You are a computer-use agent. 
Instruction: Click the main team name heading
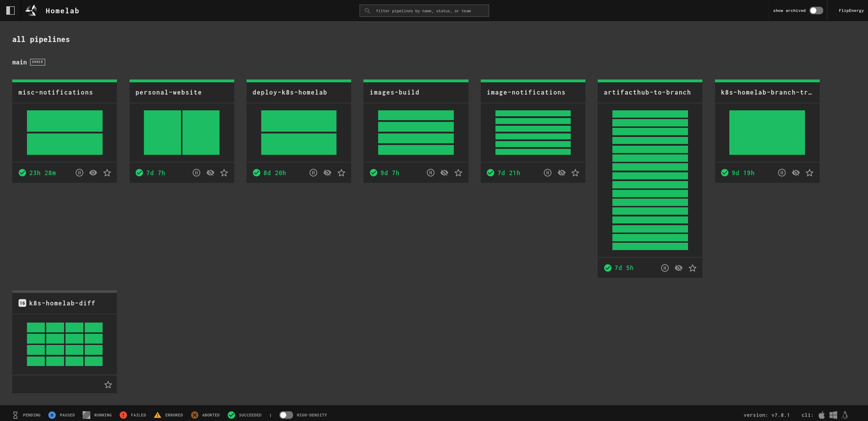(x=19, y=62)
